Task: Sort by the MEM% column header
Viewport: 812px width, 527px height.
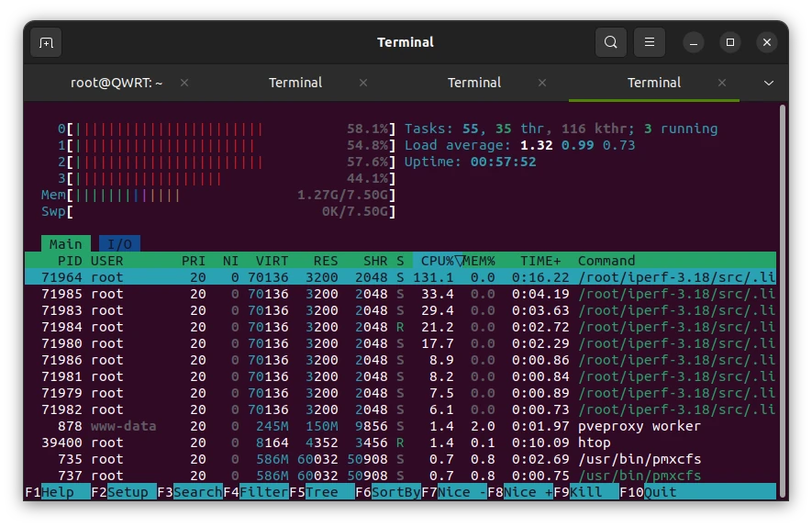Action: pos(479,261)
